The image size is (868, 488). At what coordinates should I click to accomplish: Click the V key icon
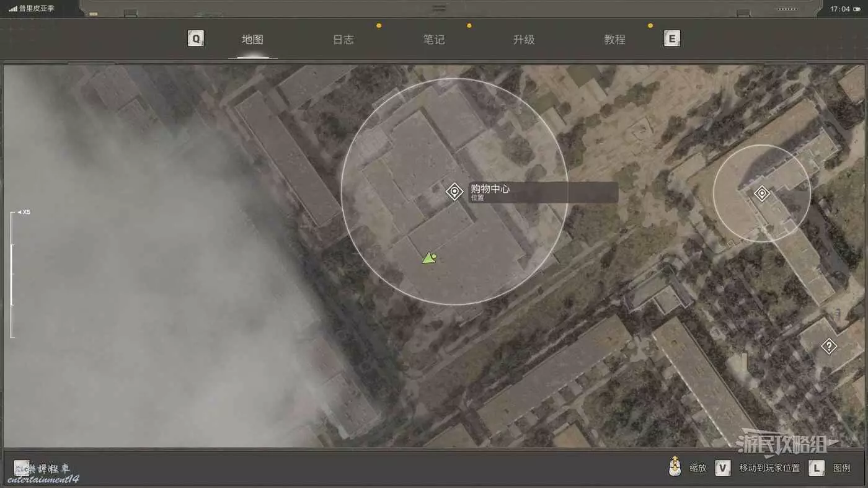click(722, 468)
